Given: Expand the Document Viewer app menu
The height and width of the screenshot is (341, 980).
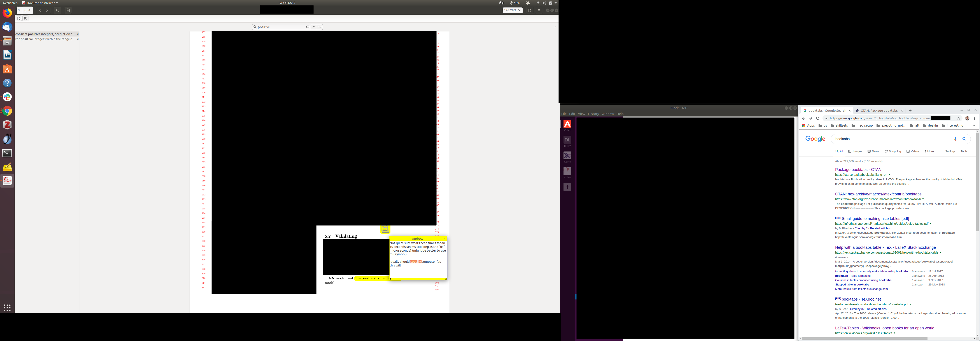Looking at the screenshot, I should pyautogui.click(x=40, y=3).
